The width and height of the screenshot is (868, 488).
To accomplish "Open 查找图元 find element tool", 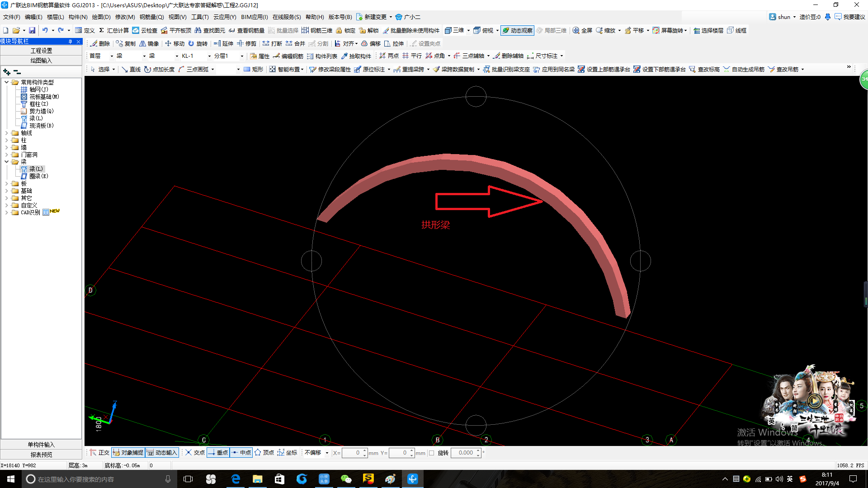I will 210,30.
